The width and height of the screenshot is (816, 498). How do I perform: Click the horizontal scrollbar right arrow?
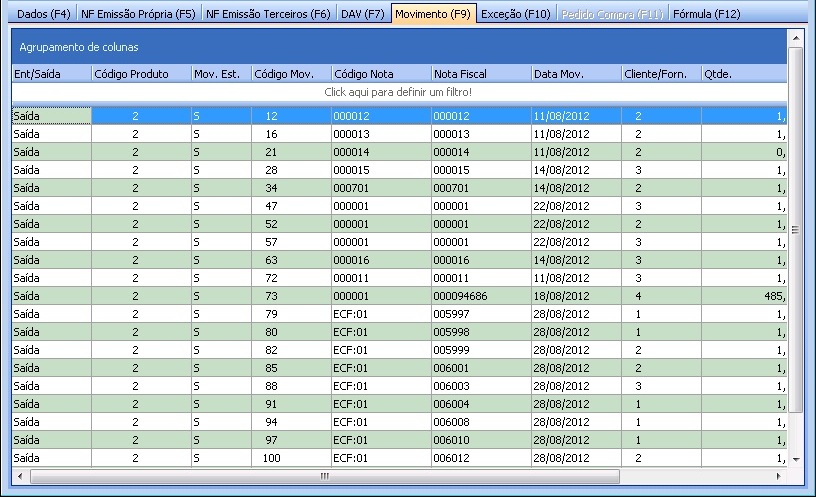pos(780,476)
